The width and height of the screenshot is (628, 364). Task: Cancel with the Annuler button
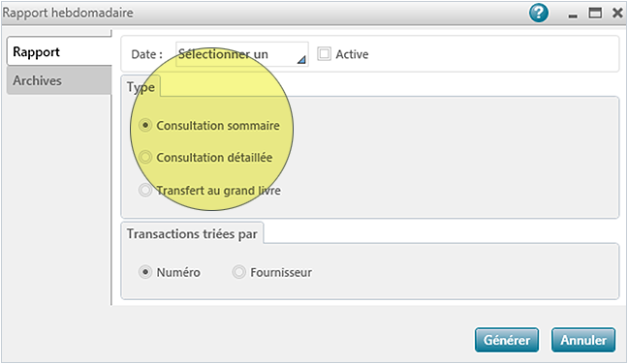pyautogui.click(x=583, y=340)
